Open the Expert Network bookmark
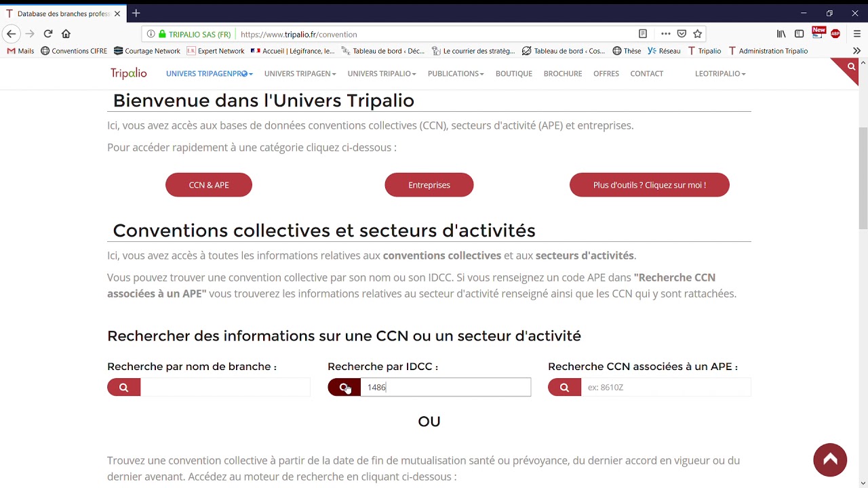This screenshot has width=868, height=488. pos(216,51)
